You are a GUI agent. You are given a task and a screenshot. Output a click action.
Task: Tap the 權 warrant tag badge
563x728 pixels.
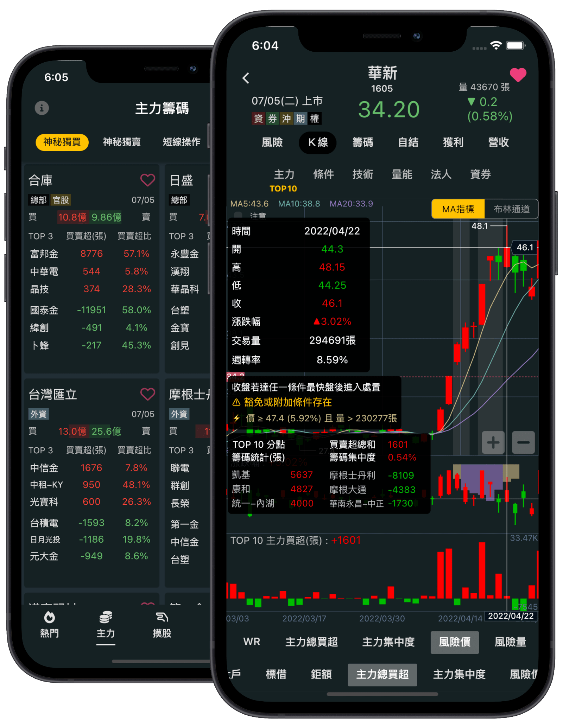pos(315,119)
